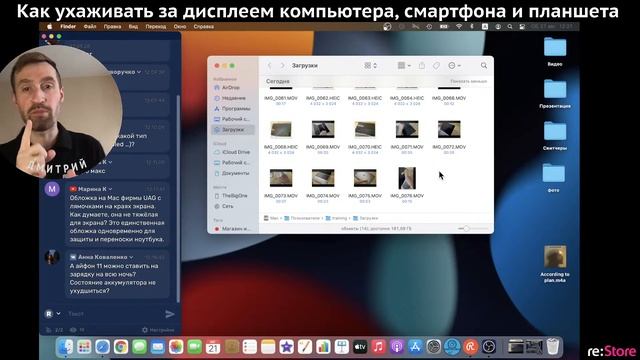Image resolution: width=640 pixels, height=360 pixels.
Task: Select Сеть in Finder sidebar
Action: (x=233, y=207)
